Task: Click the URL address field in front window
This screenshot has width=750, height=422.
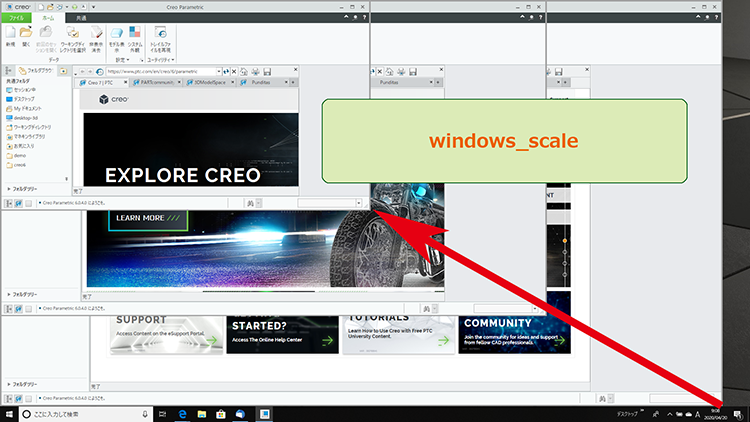Action: 161,72
